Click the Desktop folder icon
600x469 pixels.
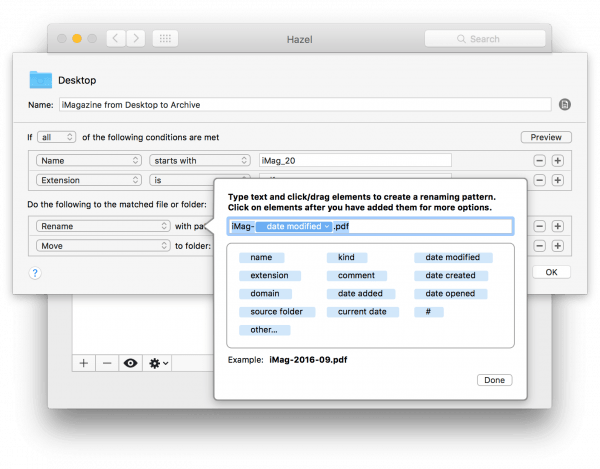coord(41,80)
